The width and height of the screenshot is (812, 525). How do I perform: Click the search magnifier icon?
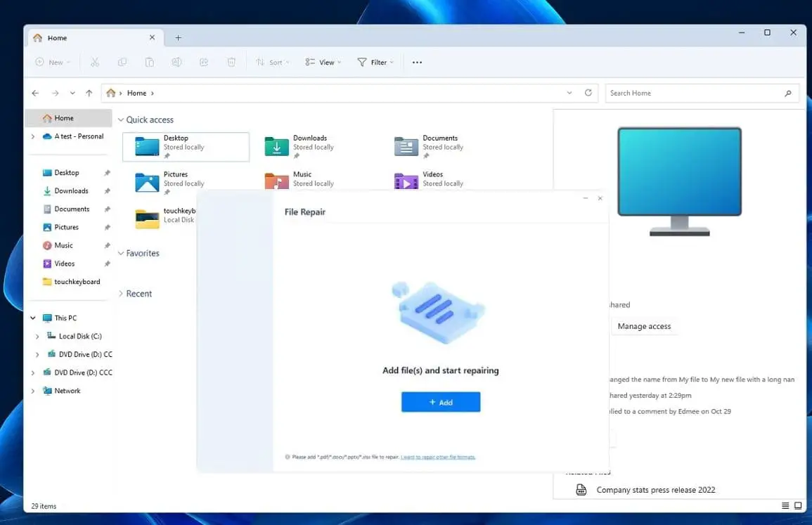click(787, 93)
